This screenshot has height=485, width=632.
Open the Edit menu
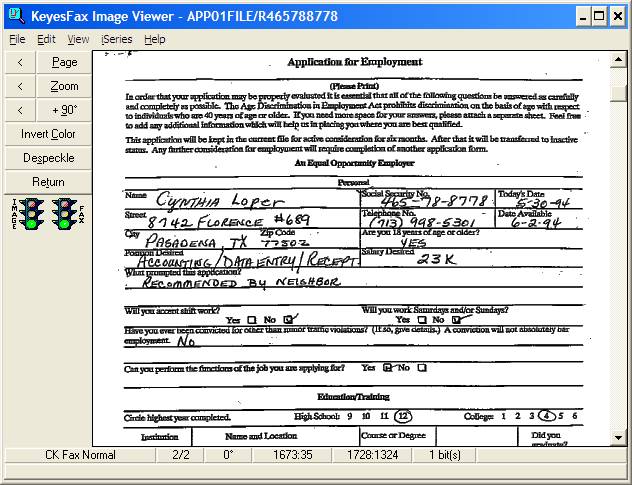pos(46,39)
